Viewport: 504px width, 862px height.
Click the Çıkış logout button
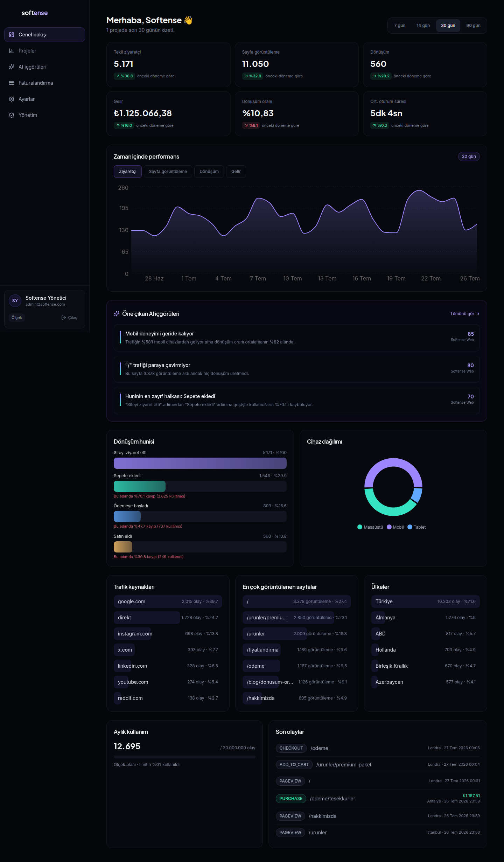69,318
